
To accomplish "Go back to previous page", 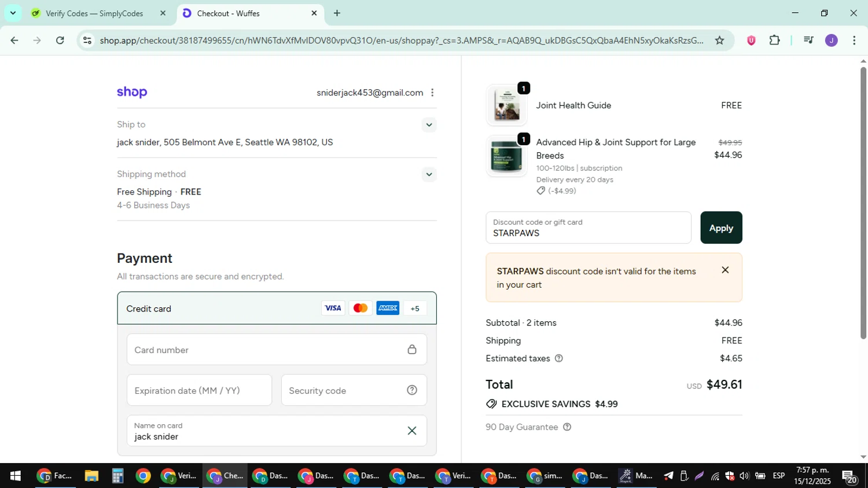I will tap(14, 41).
